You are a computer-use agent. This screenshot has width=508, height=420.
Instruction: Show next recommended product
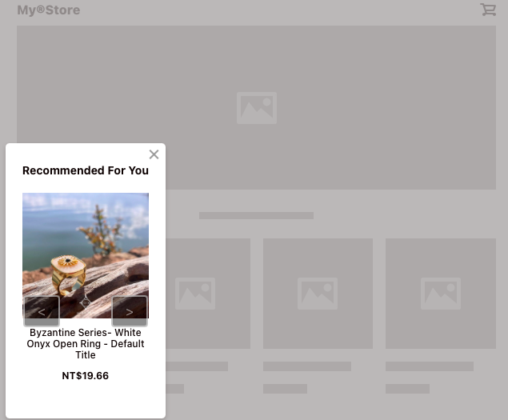130,311
